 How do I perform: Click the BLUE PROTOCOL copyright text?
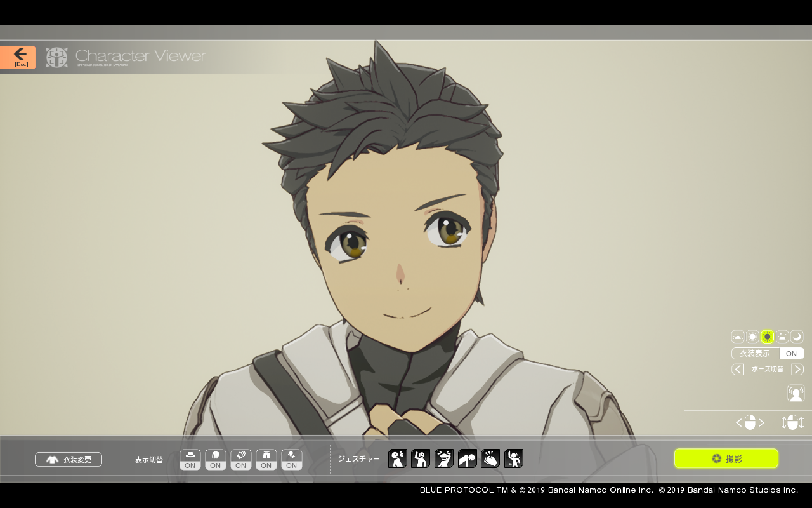609,490
